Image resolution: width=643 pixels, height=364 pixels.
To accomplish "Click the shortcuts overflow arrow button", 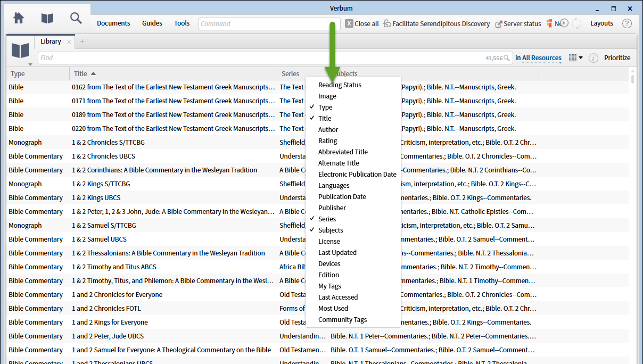I will (564, 23).
